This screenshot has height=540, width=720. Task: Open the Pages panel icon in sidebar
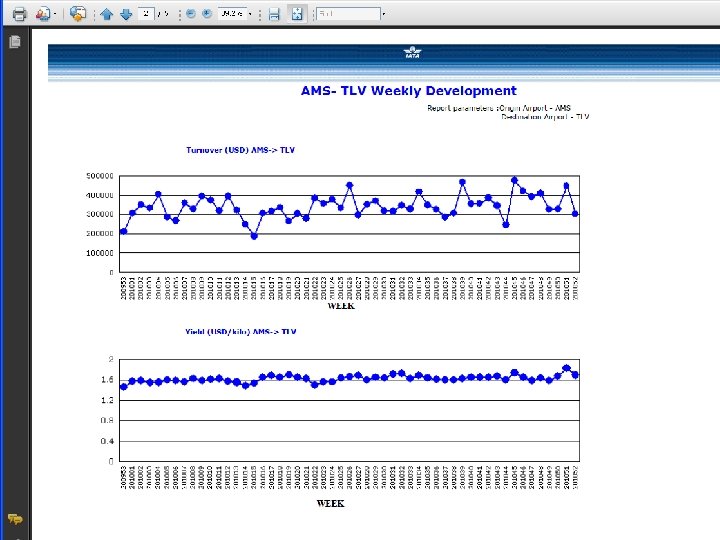(x=15, y=42)
